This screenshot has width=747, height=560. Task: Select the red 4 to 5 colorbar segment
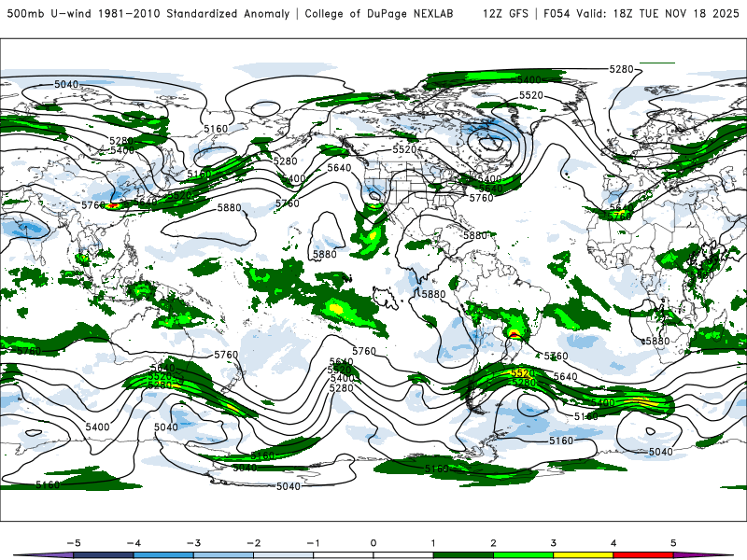pyautogui.click(x=643, y=555)
